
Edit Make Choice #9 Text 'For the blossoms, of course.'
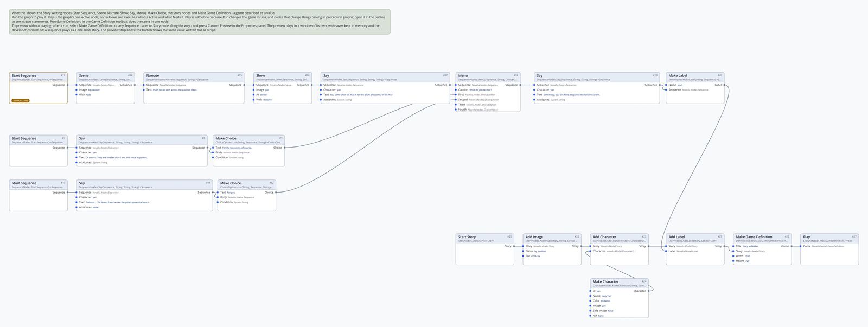[x=237, y=148]
